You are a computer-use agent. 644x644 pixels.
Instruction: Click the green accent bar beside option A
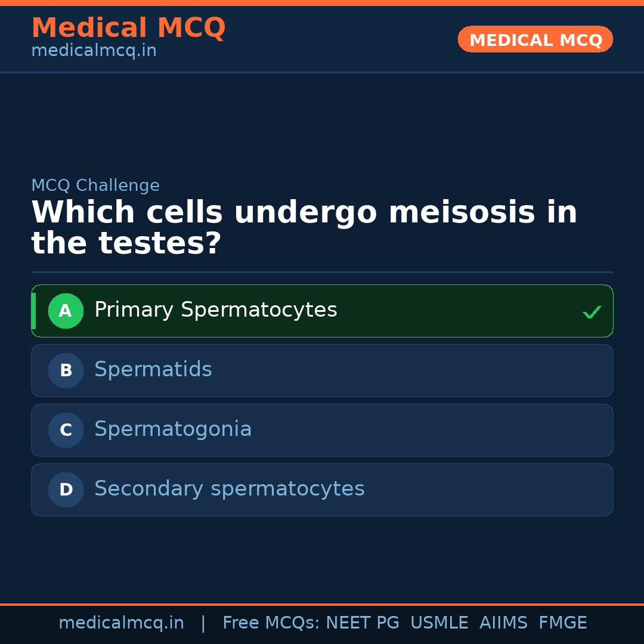[x=33, y=311]
